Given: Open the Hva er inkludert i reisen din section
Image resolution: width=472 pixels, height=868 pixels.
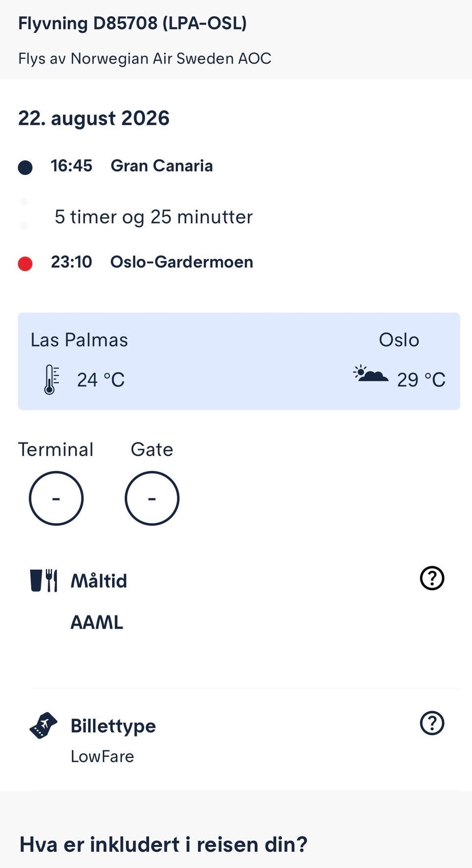Looking at the screenshot, I should tap(163, 844).
